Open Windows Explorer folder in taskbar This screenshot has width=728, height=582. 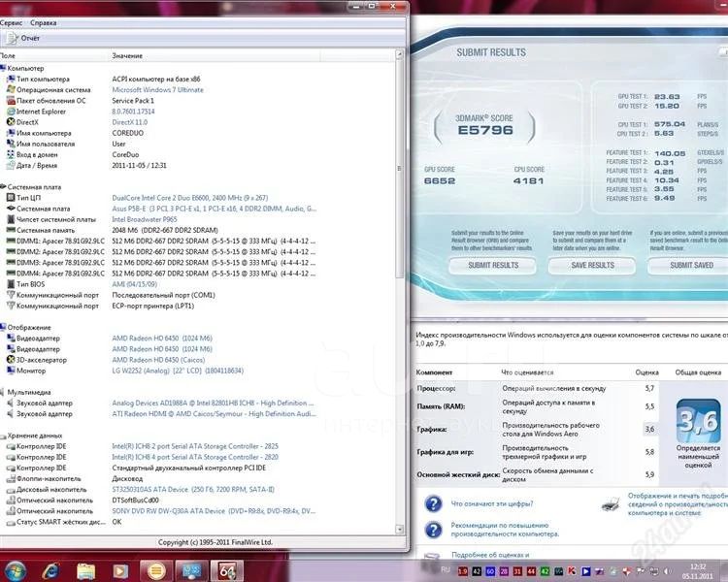[85, 571]
